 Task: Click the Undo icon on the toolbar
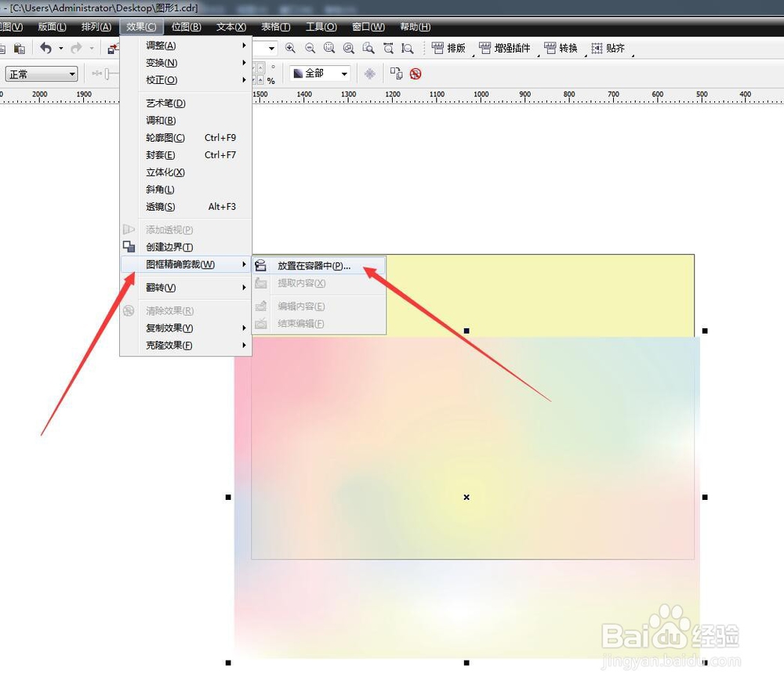coord(45,48)
